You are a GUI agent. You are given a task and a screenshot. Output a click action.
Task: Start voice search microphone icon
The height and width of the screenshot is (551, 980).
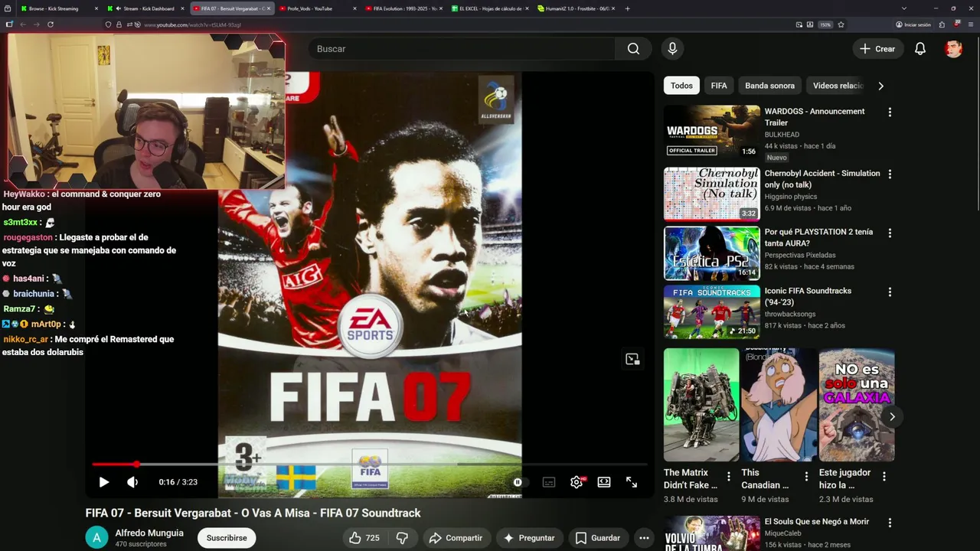coord(672,49)
